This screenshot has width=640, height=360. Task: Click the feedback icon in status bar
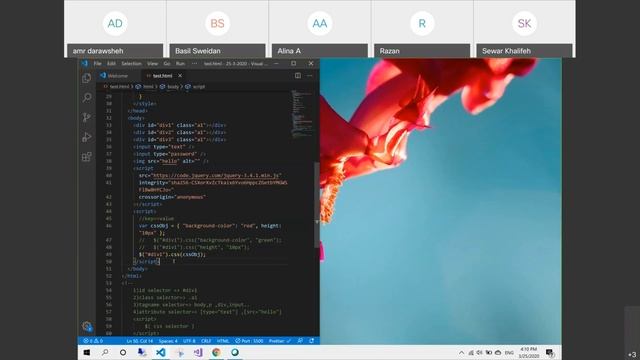point(300,341)
